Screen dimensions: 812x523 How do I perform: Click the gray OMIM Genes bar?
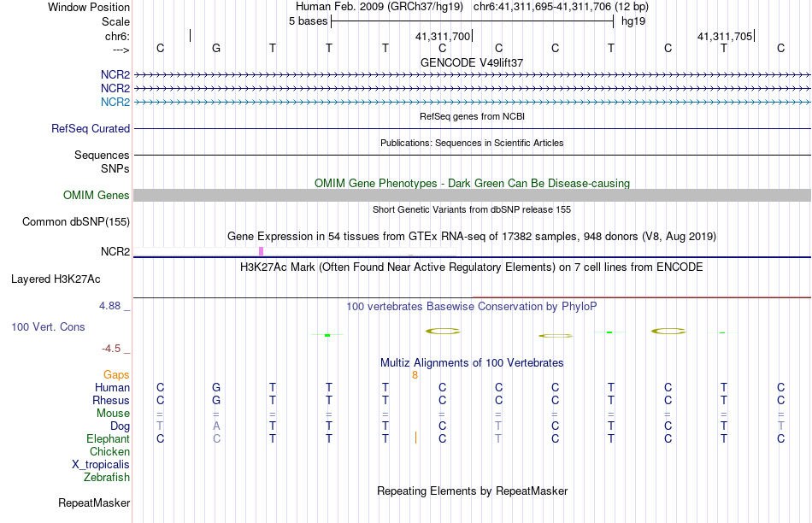[x=473, y=195]
